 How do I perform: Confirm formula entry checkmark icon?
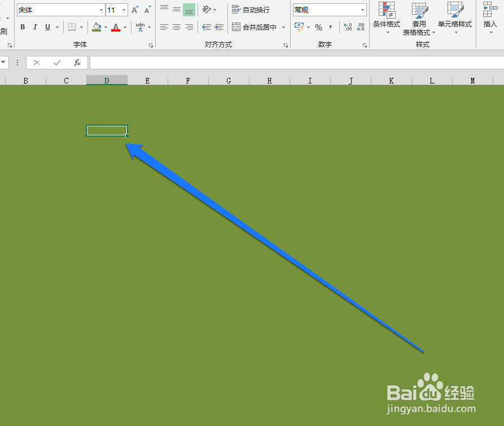pyautogui.click(x=57, y=63)
